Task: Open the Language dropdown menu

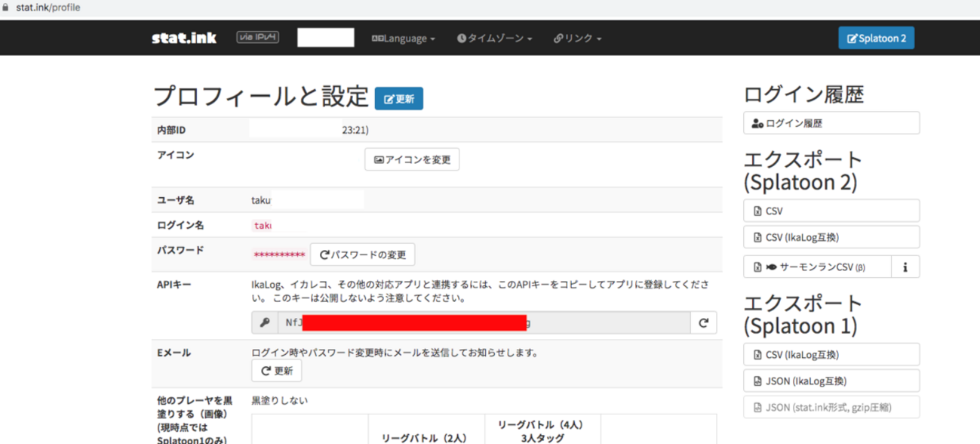Action: click(x=404, y=39)
